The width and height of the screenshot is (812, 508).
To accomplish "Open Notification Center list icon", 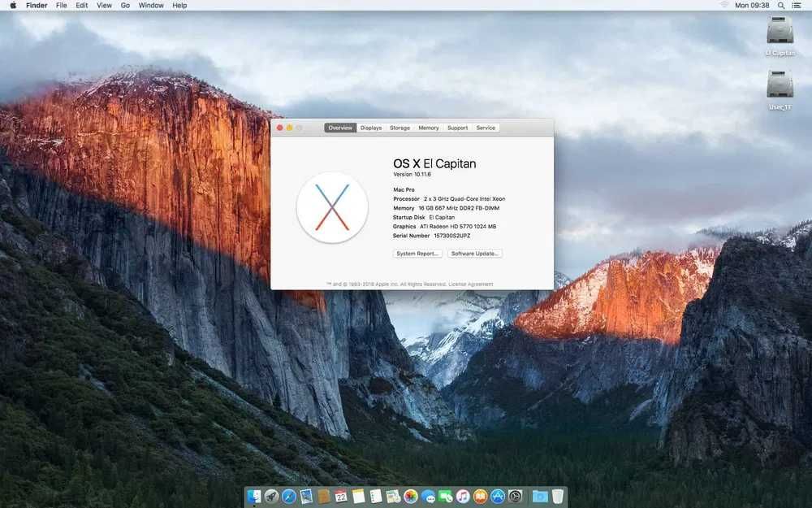I will pos(797,5).
